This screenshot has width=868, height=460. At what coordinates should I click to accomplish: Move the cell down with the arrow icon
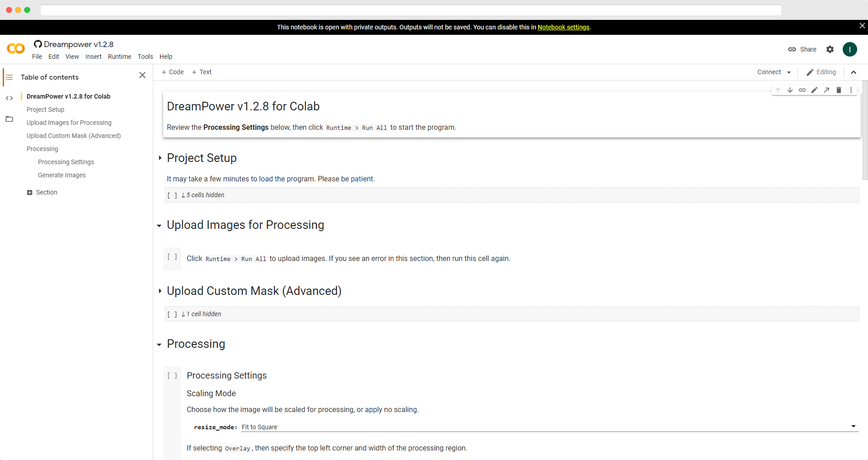[790, 90]
